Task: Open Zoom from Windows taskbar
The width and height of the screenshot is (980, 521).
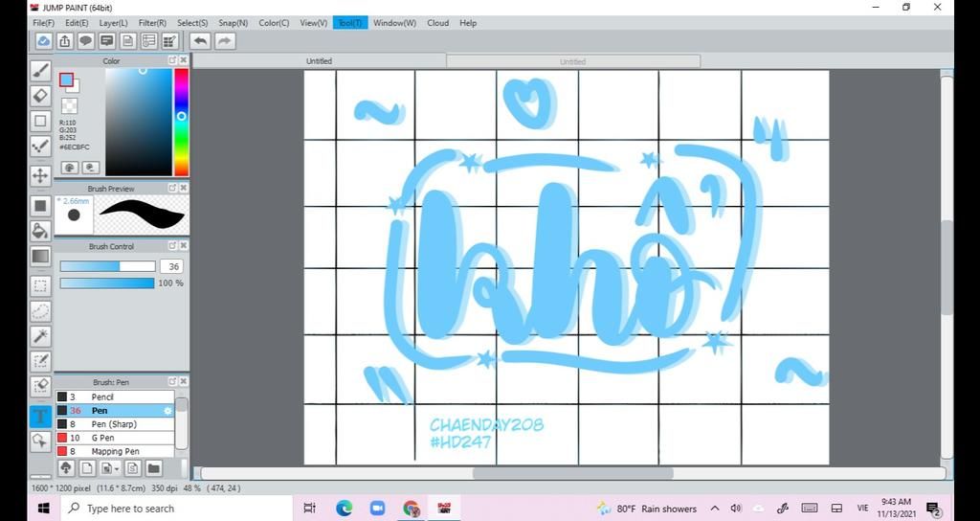Action: [377, 508]
